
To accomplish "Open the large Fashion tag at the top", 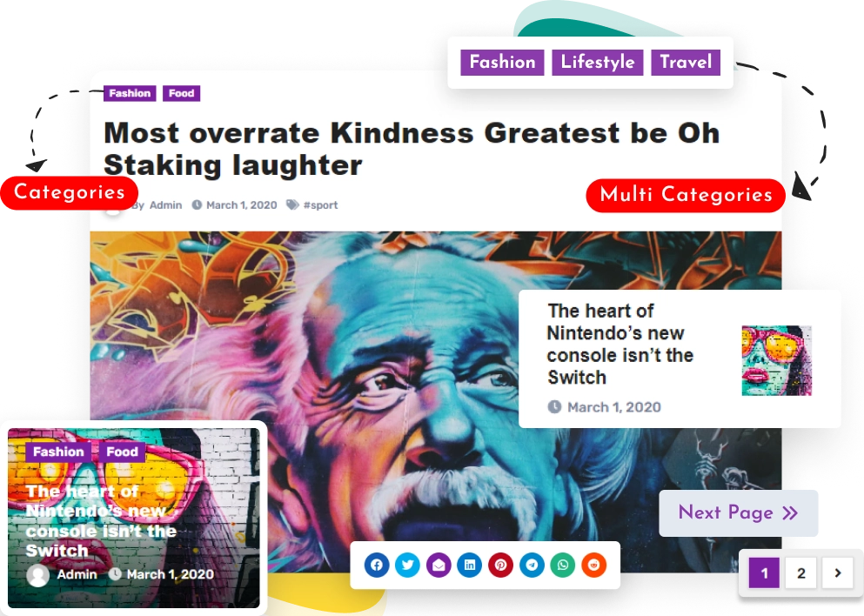I will (503, 63).
